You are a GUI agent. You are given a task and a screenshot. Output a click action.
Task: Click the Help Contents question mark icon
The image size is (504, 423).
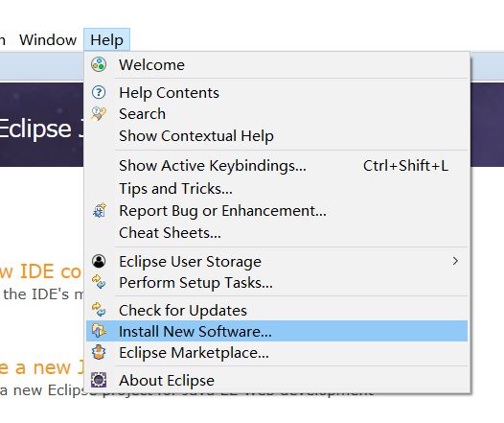click(99, 92)
